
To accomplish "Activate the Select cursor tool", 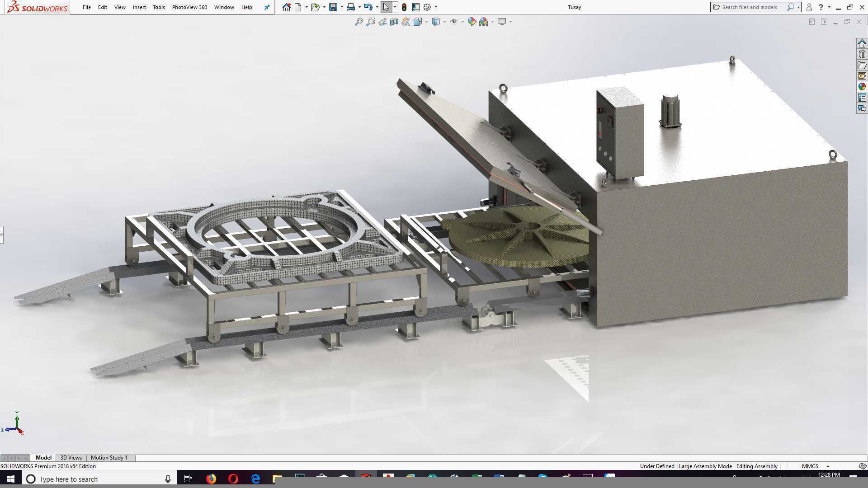I will 386,7.
